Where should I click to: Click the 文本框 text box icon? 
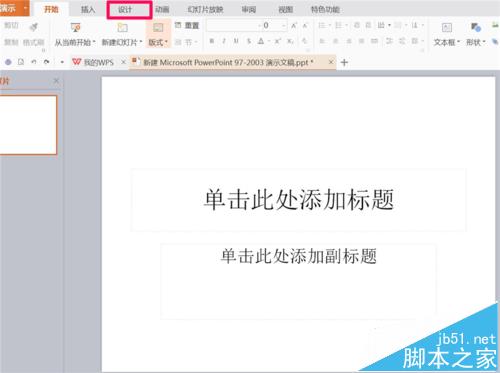pos(447,27)
